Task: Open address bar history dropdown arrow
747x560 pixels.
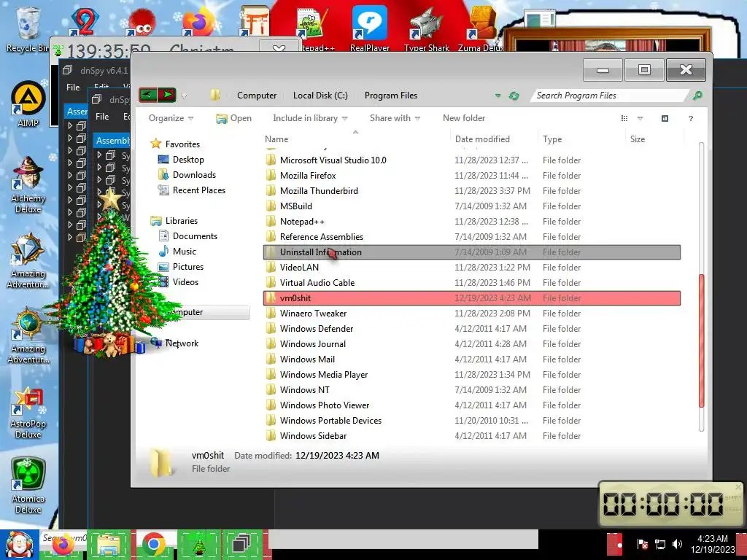Action: tap(498, 96)
